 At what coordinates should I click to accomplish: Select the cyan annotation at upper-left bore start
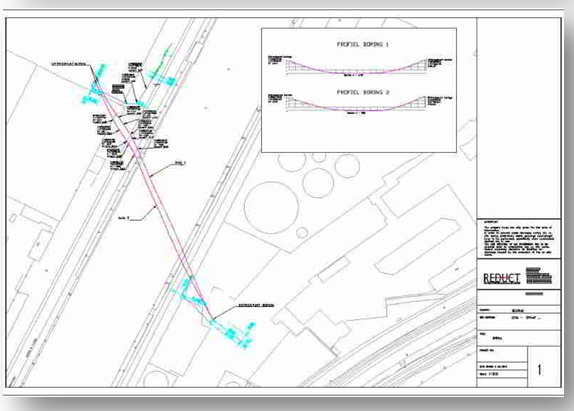click(94, 87)
